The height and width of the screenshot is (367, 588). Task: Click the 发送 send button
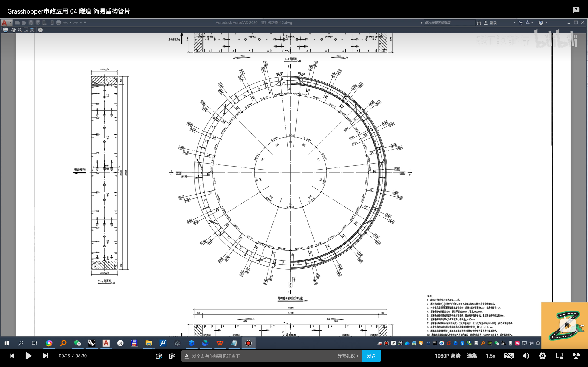coord(371,356)
